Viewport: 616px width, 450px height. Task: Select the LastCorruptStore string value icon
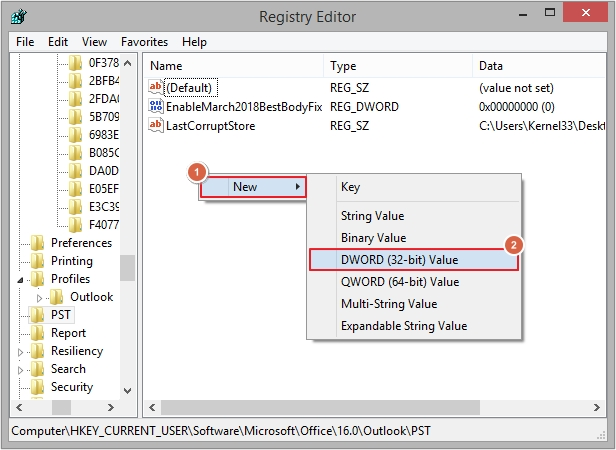pos(156,125)
